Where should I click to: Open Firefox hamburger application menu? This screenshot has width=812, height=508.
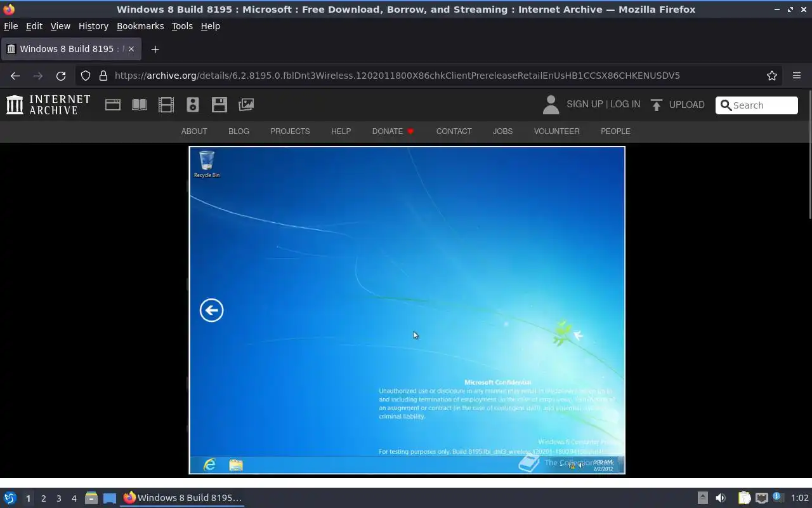point(797,76)
